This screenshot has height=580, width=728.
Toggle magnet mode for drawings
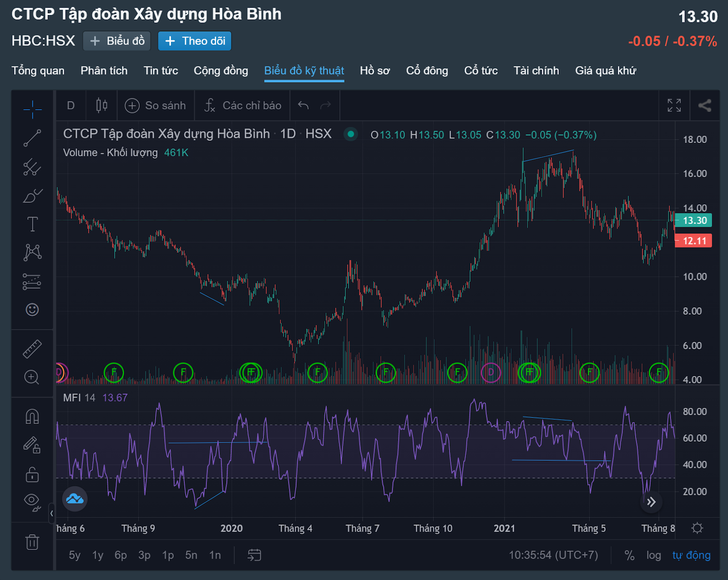(32, 417)
